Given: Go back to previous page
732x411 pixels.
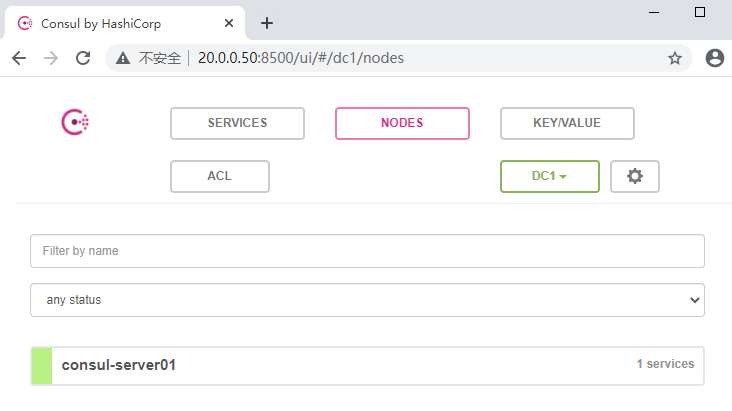Looking at the screenshot, I should pyautogui.click(x=19, y=58).
